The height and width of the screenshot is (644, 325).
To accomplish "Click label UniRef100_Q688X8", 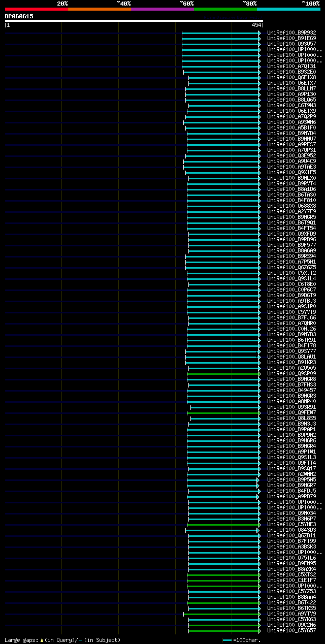I will click(x=291, y=206).
